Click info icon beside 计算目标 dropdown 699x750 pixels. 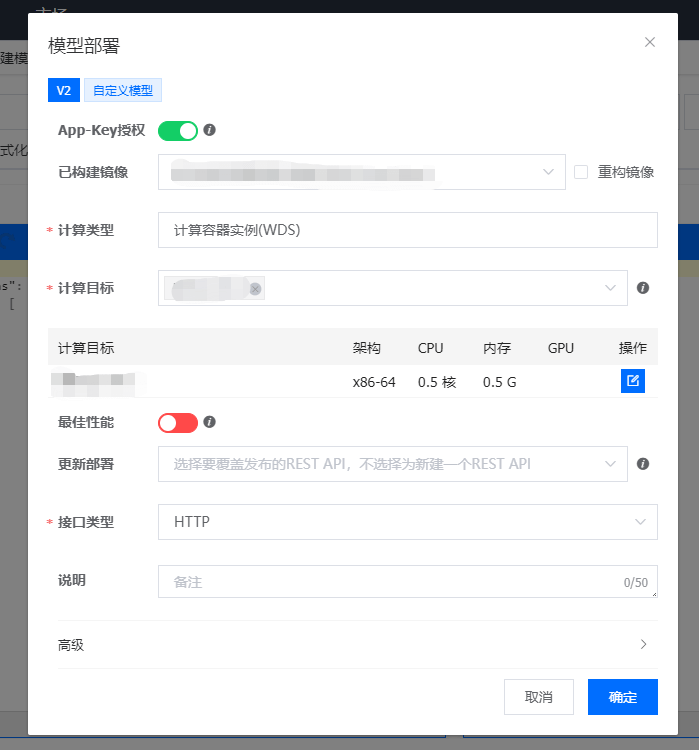(643, 288)
